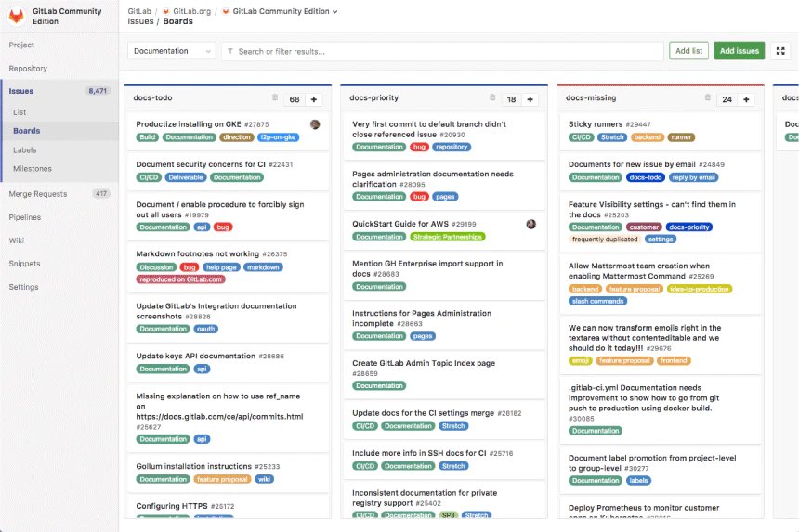Image resolution: width=799 pixels, height=532 pixels.
Task: Open issue Documents for new issue by email
Action: tap(632, 164)
